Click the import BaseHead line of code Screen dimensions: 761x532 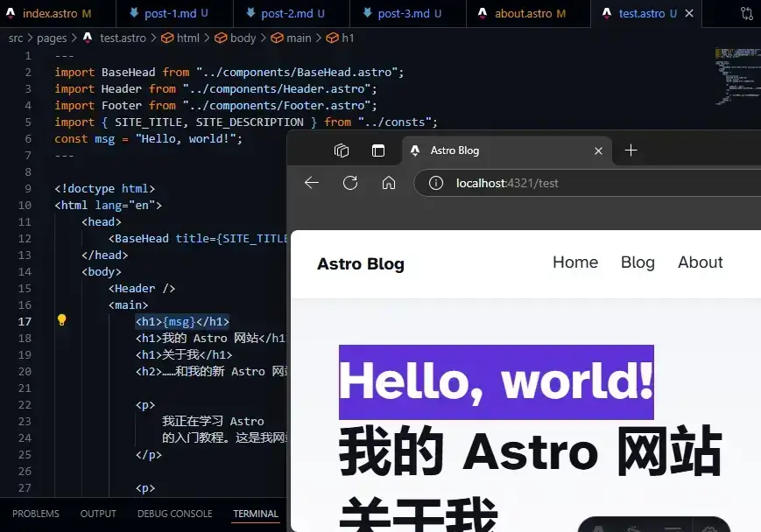point(229,73)
